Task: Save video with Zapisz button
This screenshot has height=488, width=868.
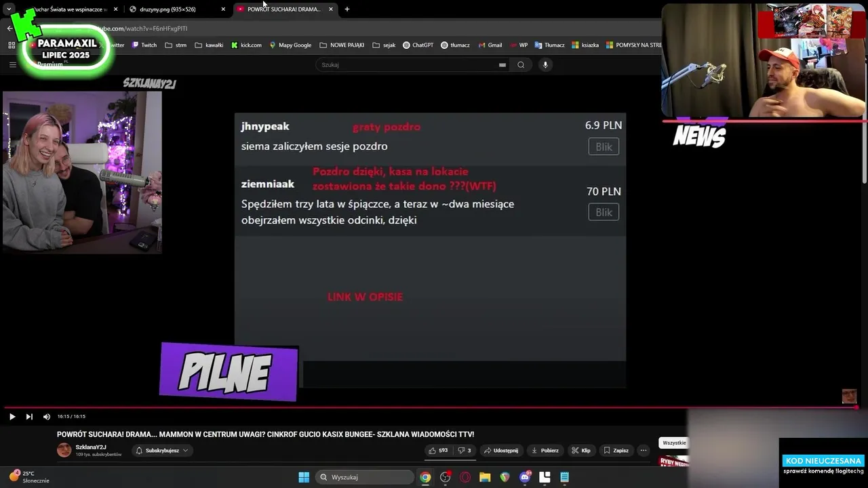Action: (616, 451)
